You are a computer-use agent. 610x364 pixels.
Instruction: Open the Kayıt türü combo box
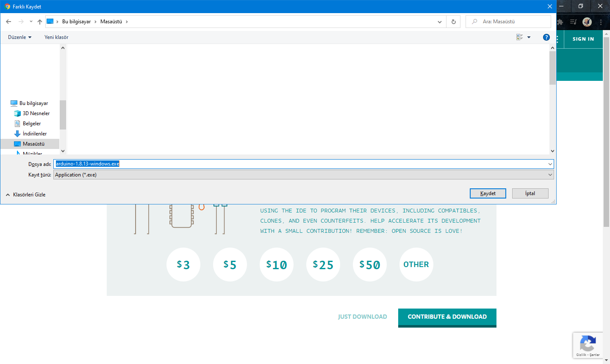[304, 175]
